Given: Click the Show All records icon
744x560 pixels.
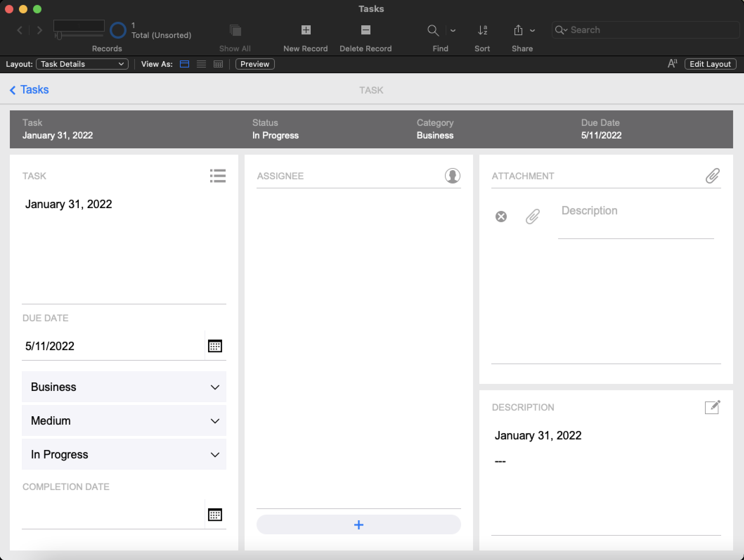Looking at the screenshot, I should click(x=235, y=30).
